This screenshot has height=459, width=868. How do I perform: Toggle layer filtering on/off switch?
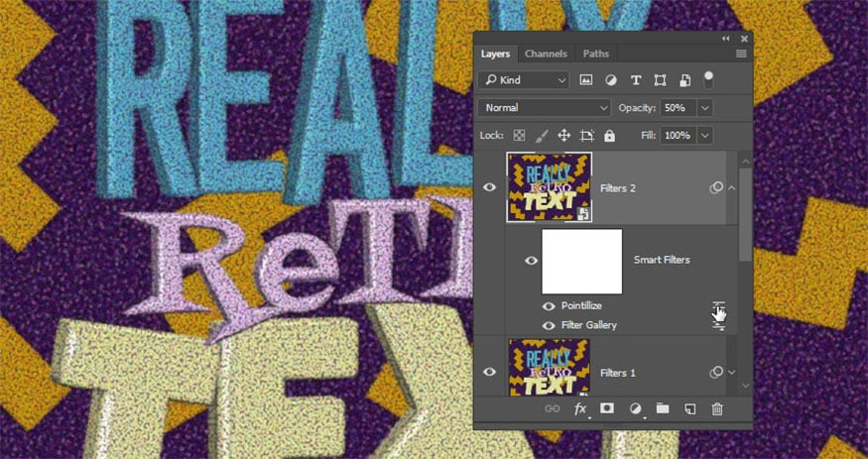click(708, 79)
